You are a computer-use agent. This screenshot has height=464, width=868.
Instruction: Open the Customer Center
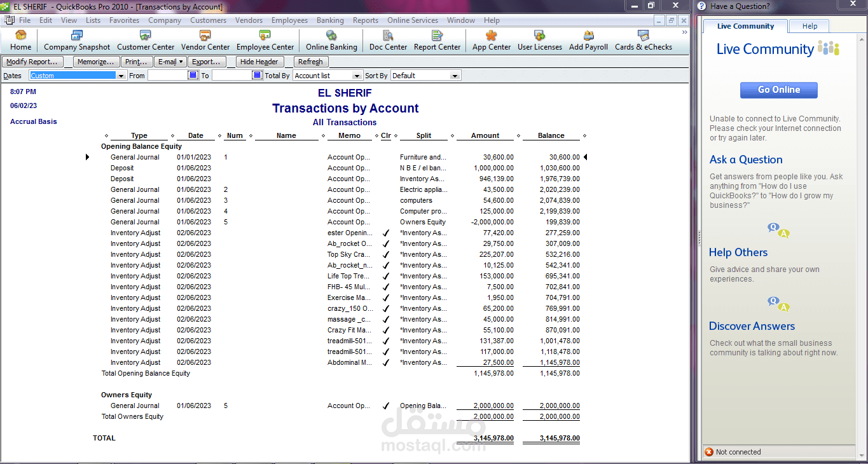pyautogui.click(x=146, y=40)
